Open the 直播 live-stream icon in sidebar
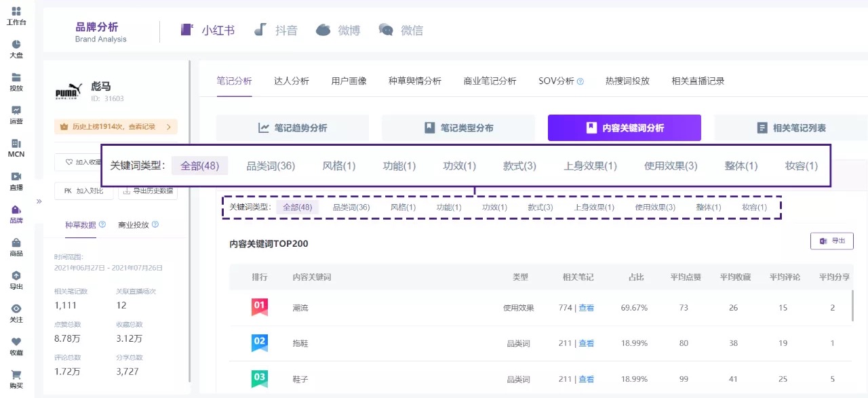The width and height of the screenshot is (868, 398). [16, 176]
